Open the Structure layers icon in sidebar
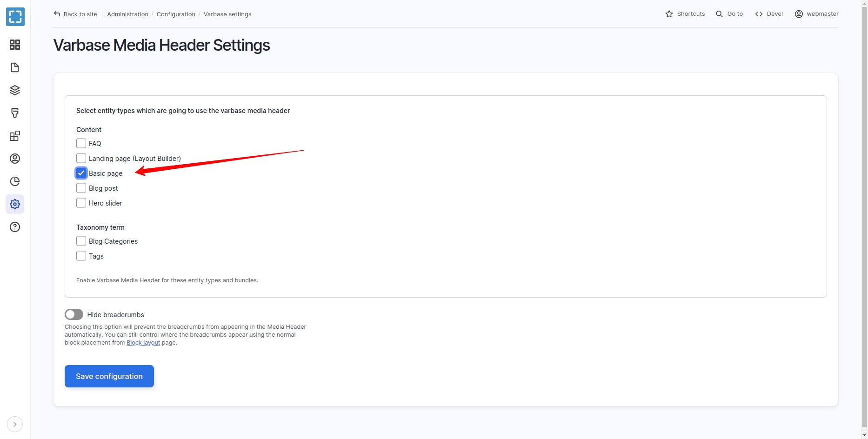The image size is (868, 439). (x=15, y=90)
